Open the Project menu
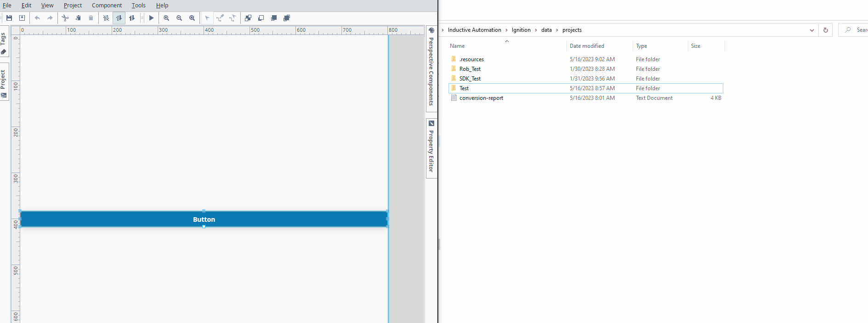The image size is (868, 323). (x=73, y=6)
